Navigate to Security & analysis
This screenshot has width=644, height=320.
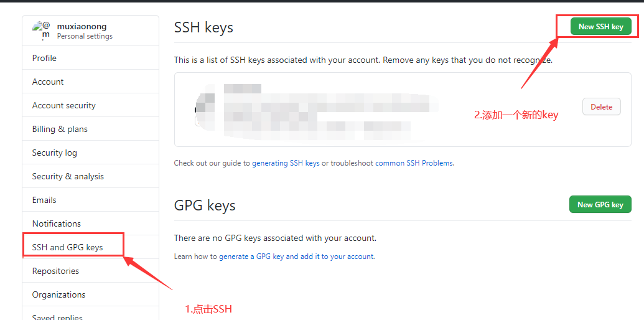[90, 176]
